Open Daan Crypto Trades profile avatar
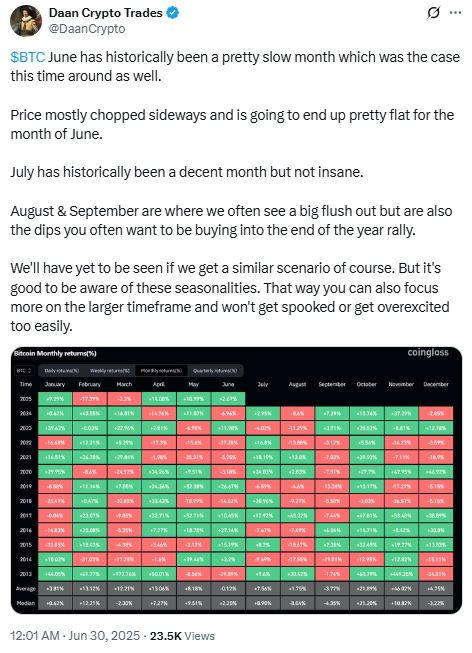The width and height of the screenshot is (472, 653). (26, 21)
